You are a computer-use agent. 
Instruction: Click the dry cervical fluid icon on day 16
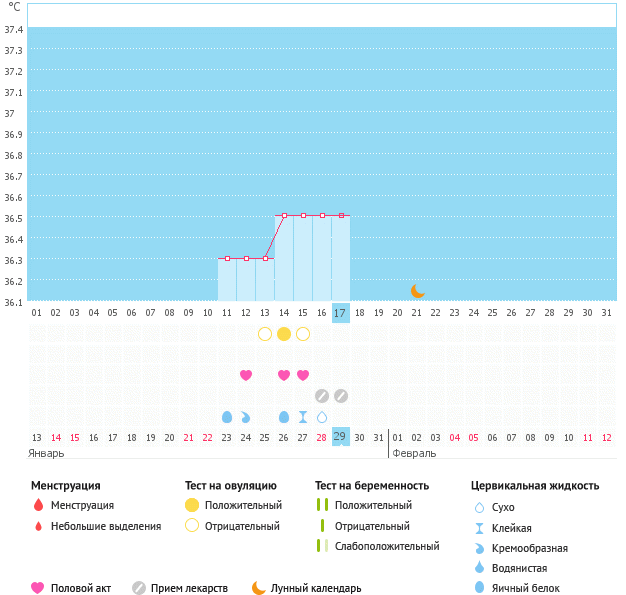click(322, 416)
